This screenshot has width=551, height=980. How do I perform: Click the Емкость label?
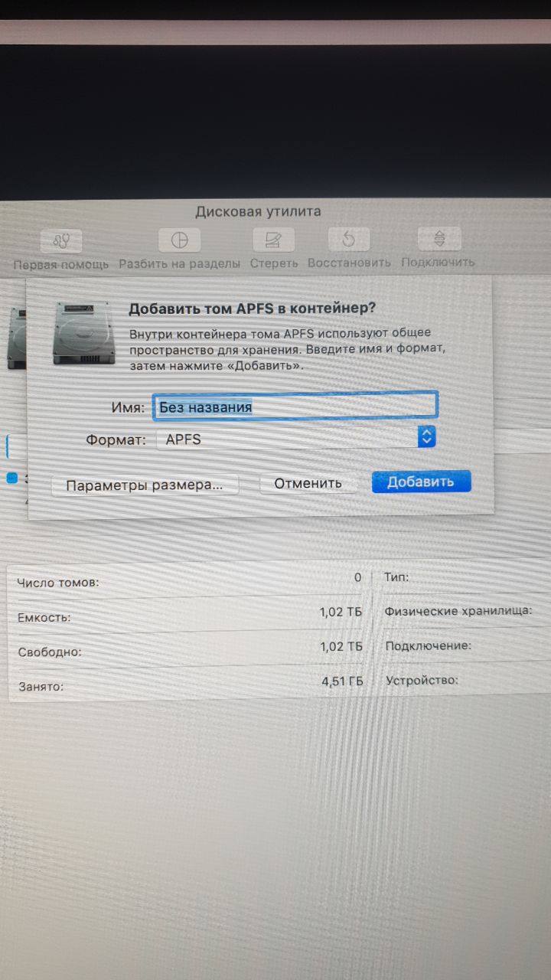click(x=44, y=617)
